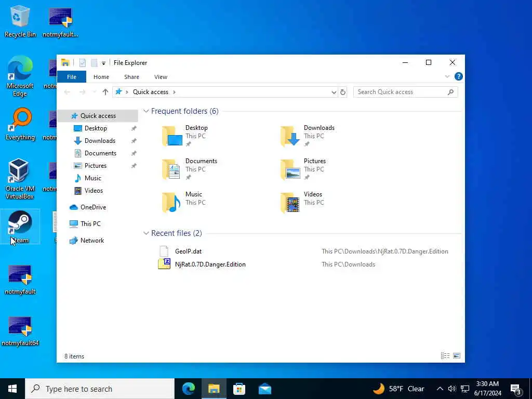Click the File Explorer taskbar button
Screen dimensions: 532x399
[214, 389]
